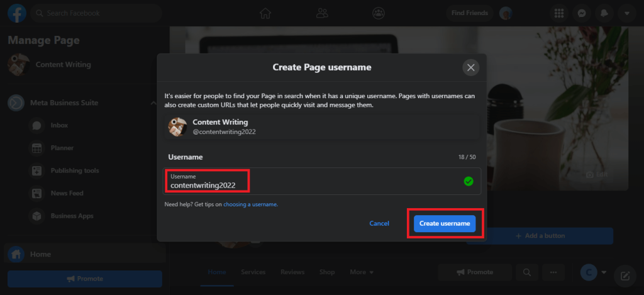Select Home in the Manage Page sidebar

pos(85,254)
